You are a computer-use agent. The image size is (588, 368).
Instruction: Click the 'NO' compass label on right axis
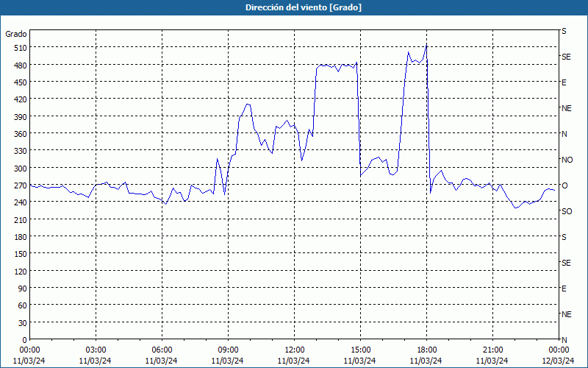567,160
